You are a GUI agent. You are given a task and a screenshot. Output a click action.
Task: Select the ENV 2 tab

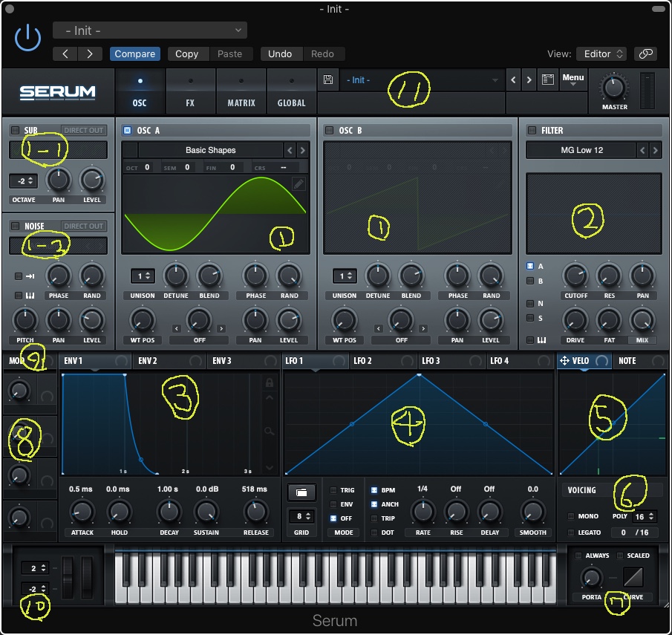pyautogui.click(x=169, y=361)
